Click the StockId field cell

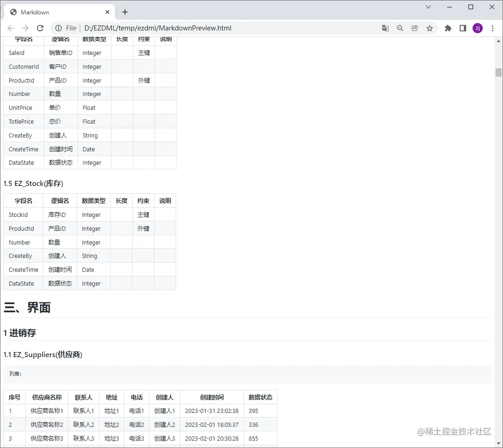click(24, 215)
